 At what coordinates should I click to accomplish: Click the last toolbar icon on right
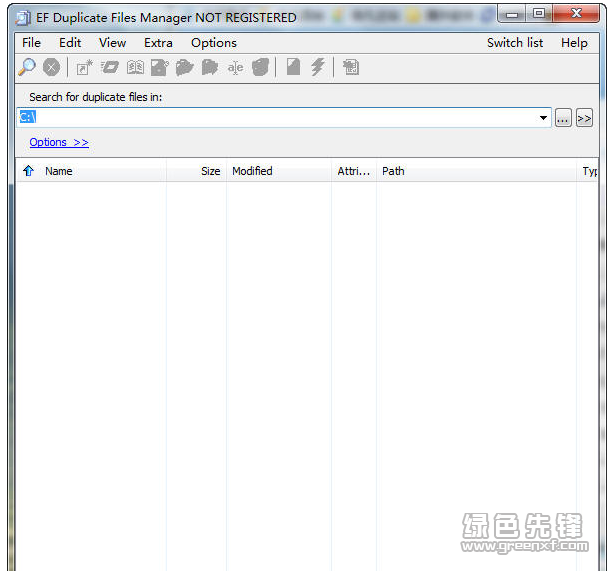[350, 67]
